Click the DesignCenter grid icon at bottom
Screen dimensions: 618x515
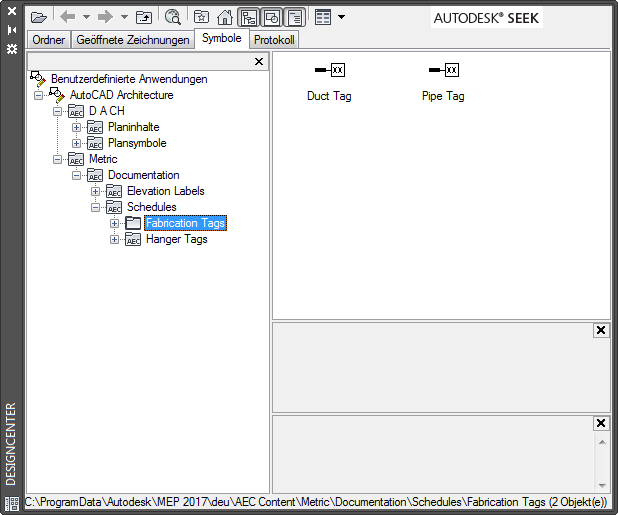pyautogui.click(x=12, y=504)
